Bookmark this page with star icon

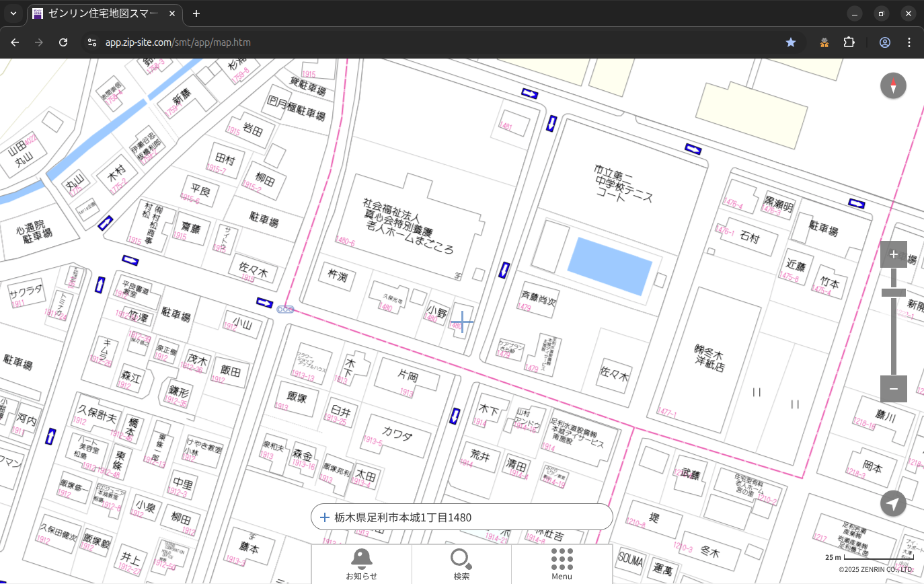(x=791, y=42)
